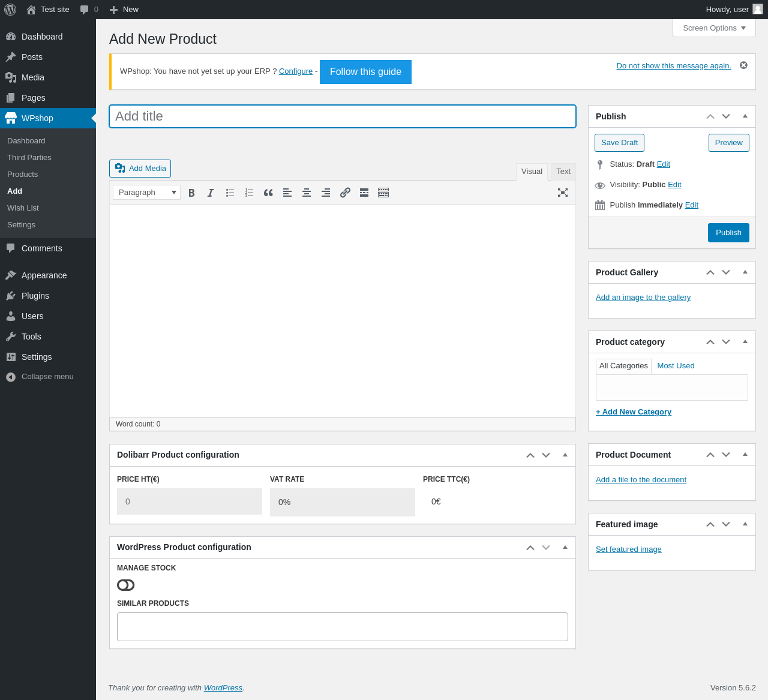
Task: Open Plugins menu
Action: tap(48, 296)
